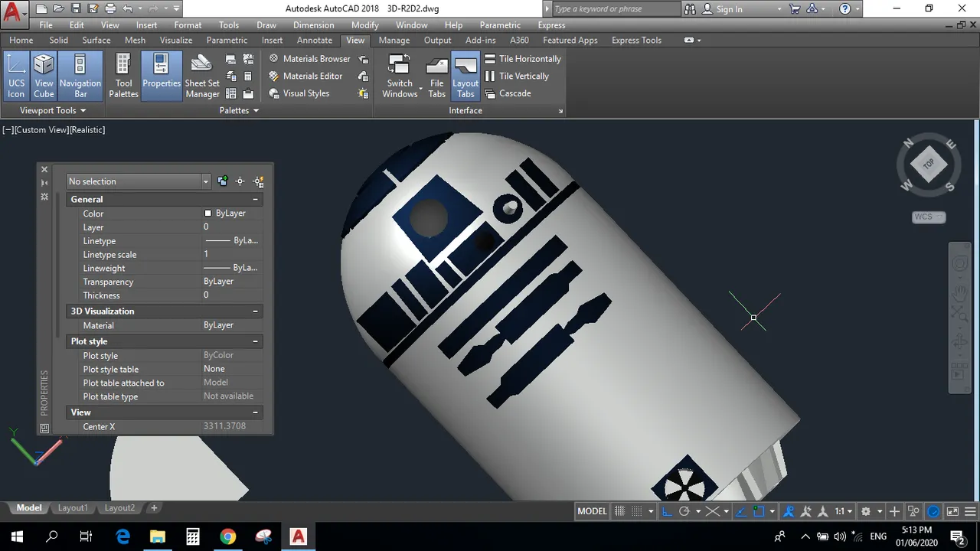Viewport: 980px width, 551px height.
Task: Collapse the General section
Action: point(256,199)
